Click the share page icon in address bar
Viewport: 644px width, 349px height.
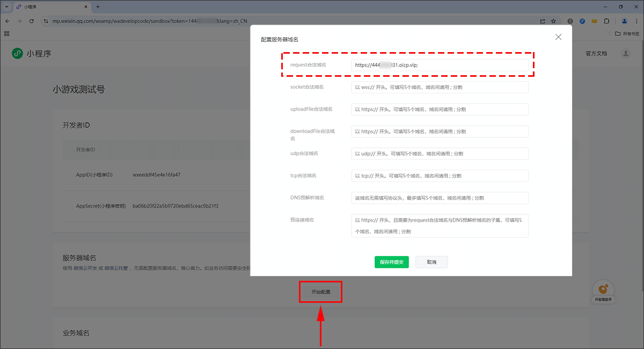pyautogui.click(x=543, y=21)
